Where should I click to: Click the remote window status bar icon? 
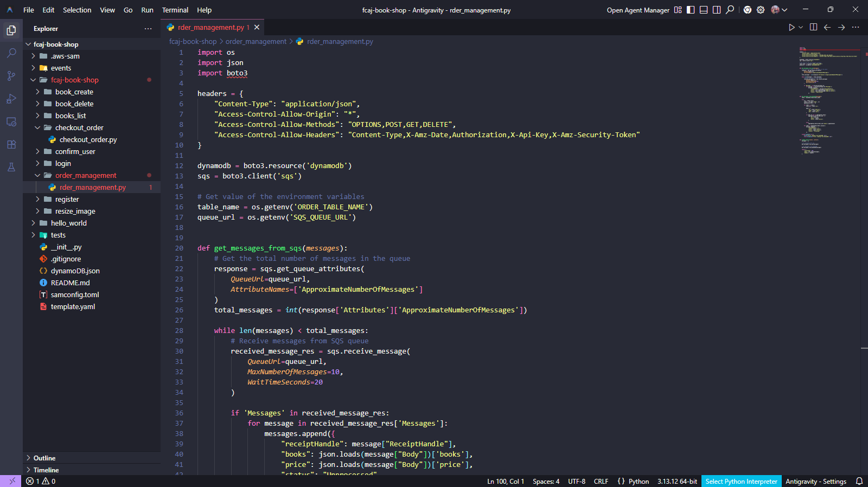pos(12,481)
